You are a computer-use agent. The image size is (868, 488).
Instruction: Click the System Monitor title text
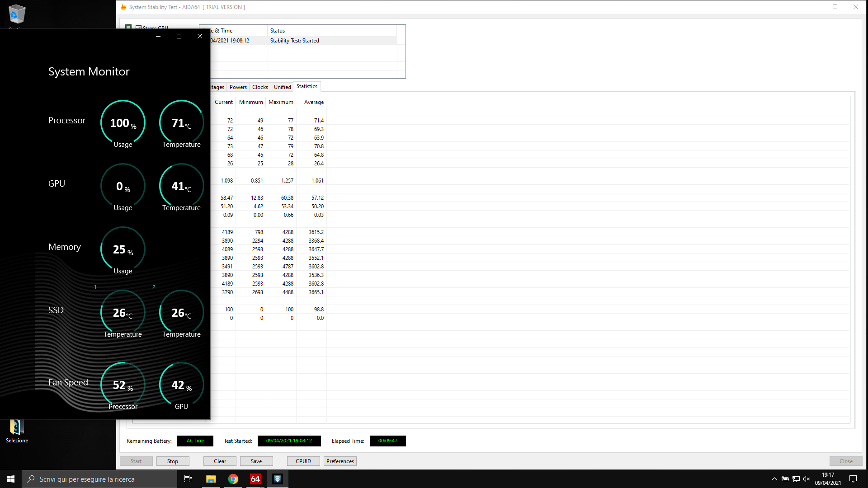89,72
